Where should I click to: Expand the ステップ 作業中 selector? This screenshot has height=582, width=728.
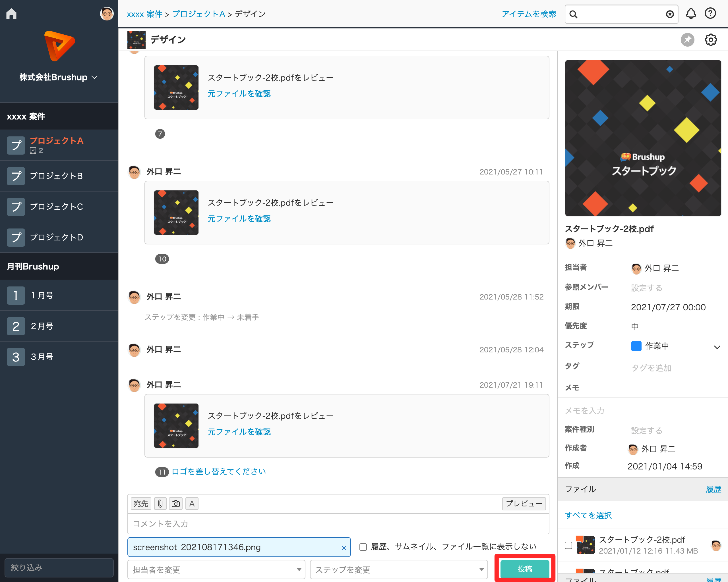(717, 347)
